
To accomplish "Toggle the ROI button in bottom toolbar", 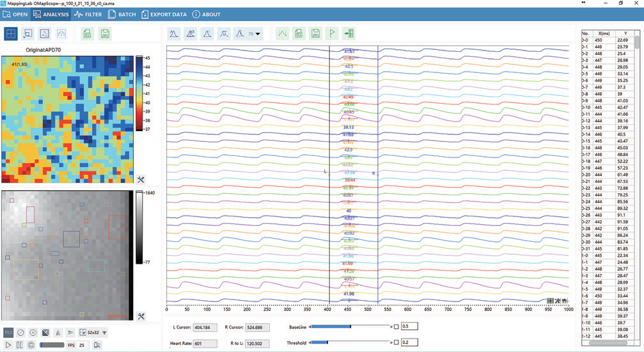I will pyautogui.click(x=8, y=332).
